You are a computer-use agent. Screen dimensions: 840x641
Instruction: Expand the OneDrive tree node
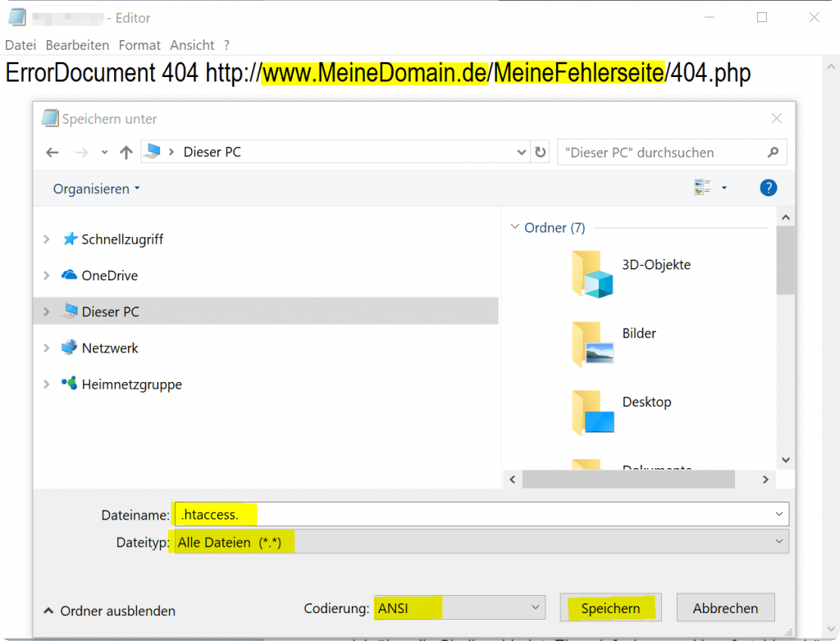pos(47,275)
